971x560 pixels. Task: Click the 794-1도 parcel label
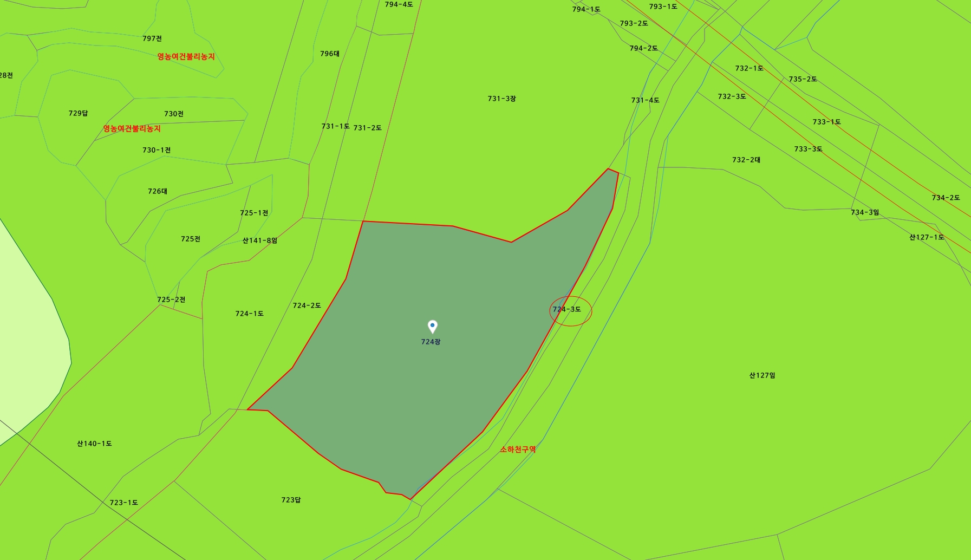tap(586, 9)
